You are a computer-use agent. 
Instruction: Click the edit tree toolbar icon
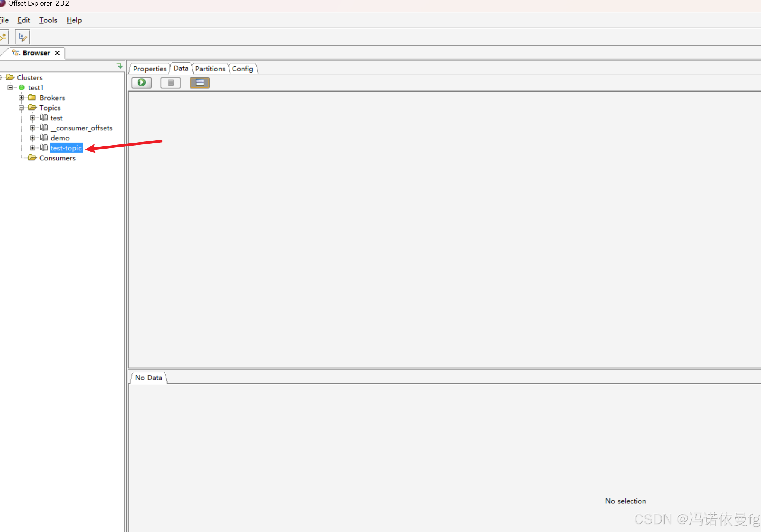[x=22, y=37]
